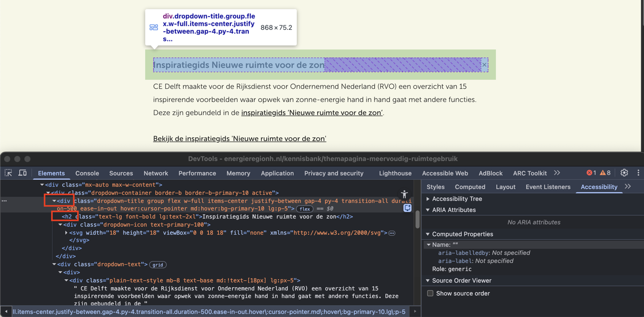The width and height of the screenshot is (644, 317).
Task: Enable the Show source order checkbox
Action: click(430, 293)
